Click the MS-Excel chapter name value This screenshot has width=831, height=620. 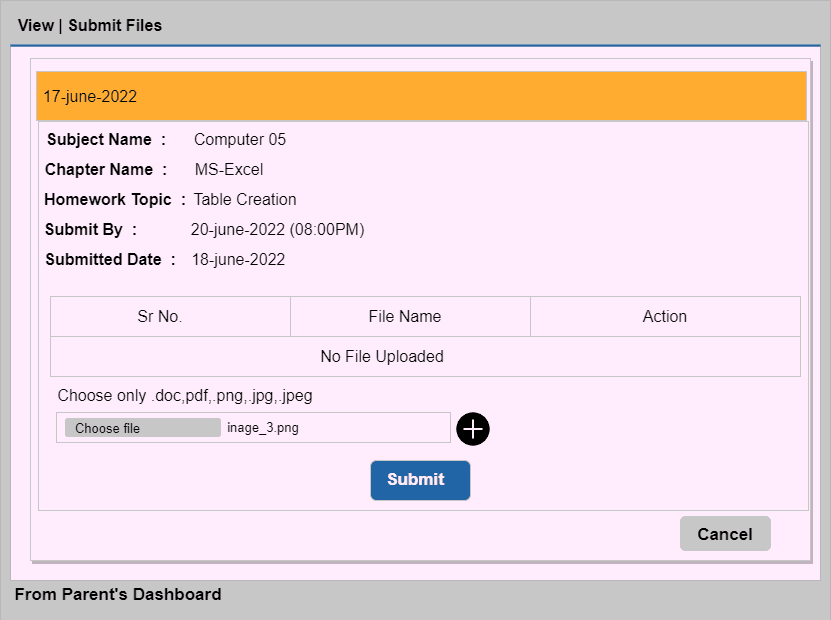coord(229,170)
